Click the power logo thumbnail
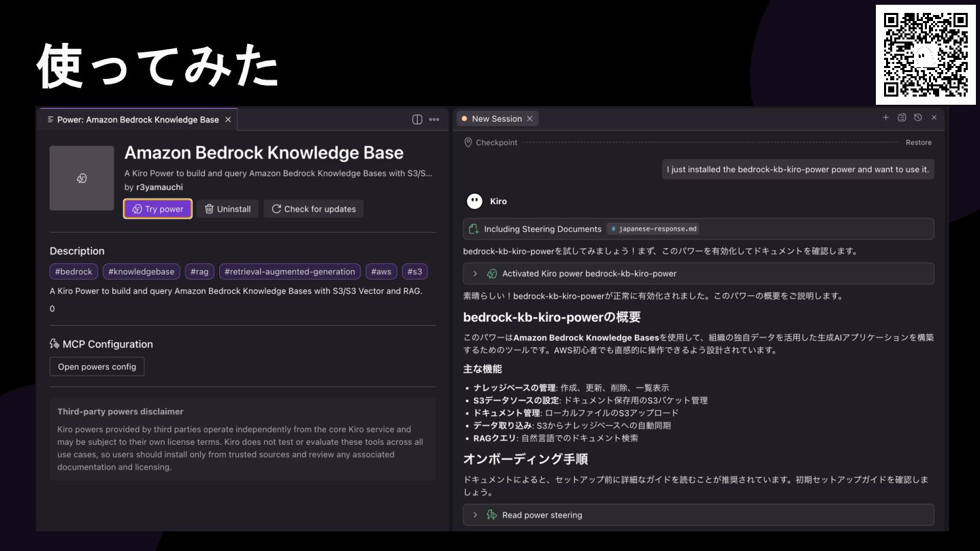This screenshot has width=980, height=551. pos(82,178)
